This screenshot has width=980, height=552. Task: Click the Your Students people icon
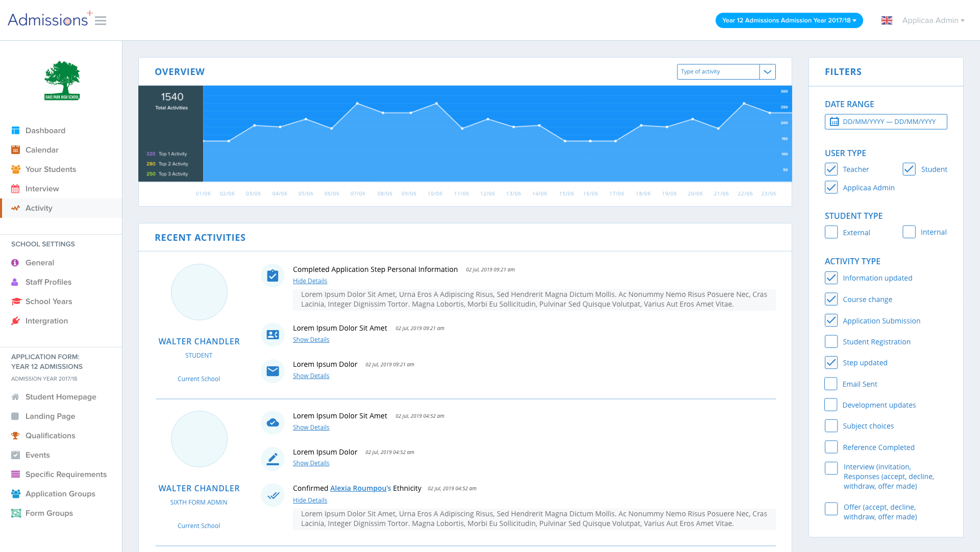tap(16, 169)
